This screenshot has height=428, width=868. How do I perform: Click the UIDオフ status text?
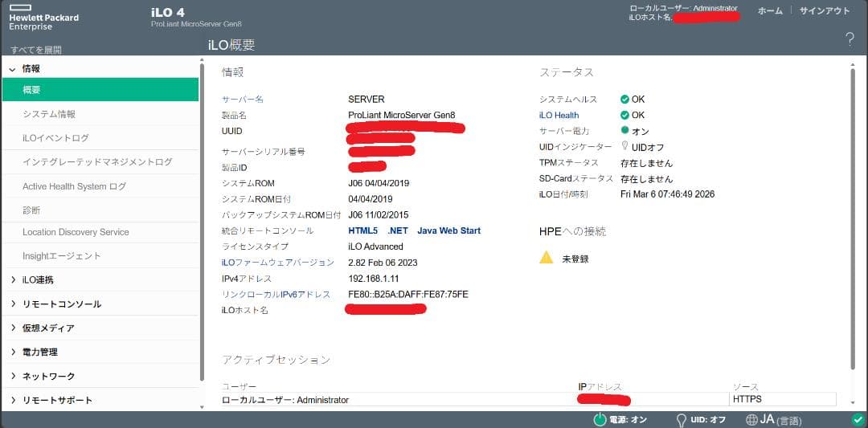pos(648,147)
